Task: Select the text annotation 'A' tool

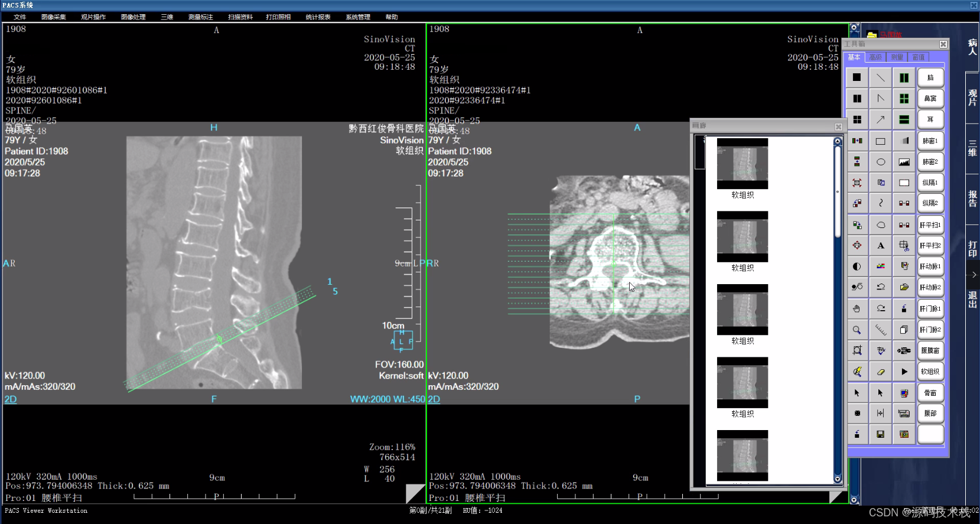Action: point(880,246)
